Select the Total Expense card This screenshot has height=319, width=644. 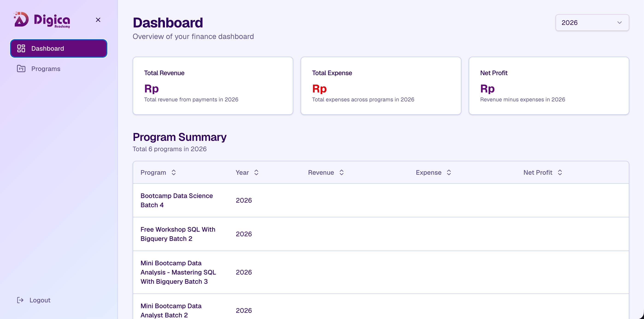pyautogui.click(x=381, y=86)
